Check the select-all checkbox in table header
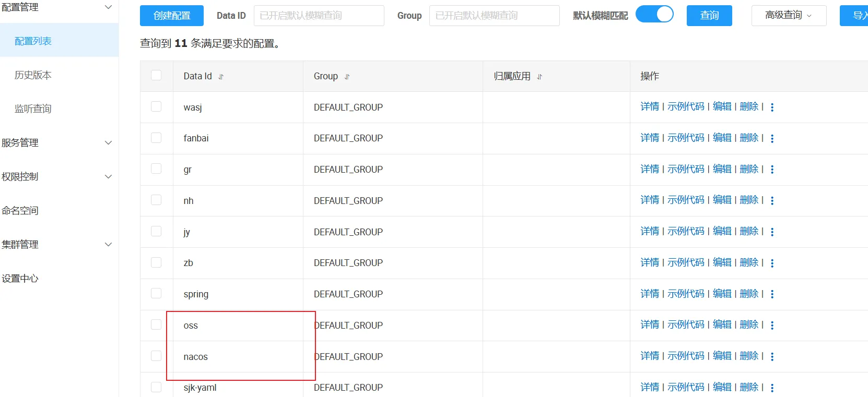Screen dimensions: 868x397 (156, 75)
